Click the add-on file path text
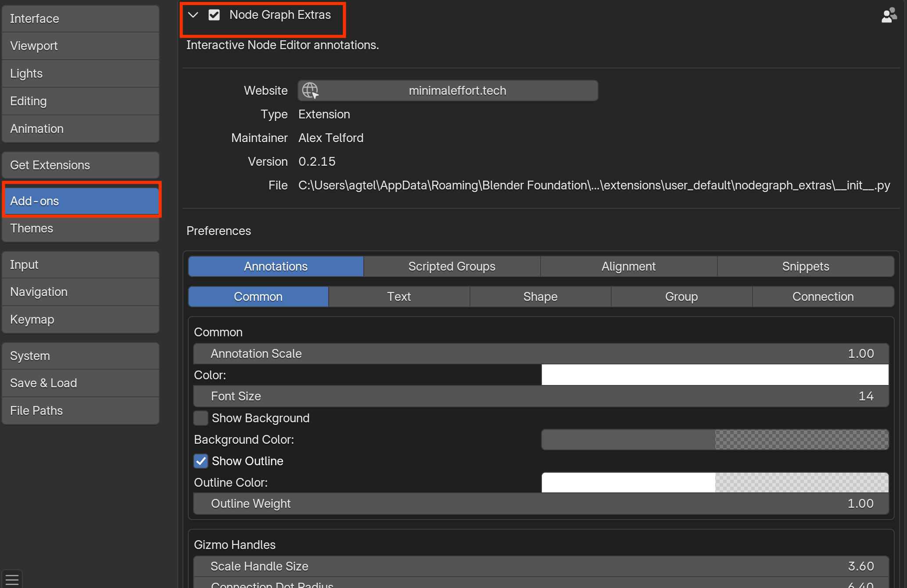 click(x=594, y=185)
